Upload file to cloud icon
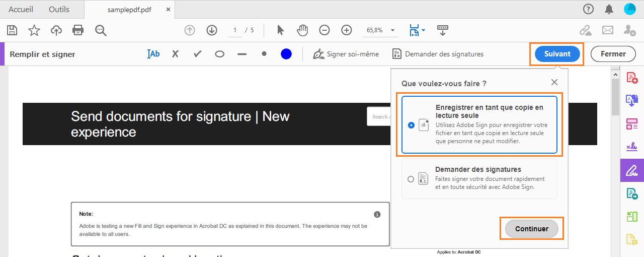The image size is (644, 257). (x=56, y=30)
